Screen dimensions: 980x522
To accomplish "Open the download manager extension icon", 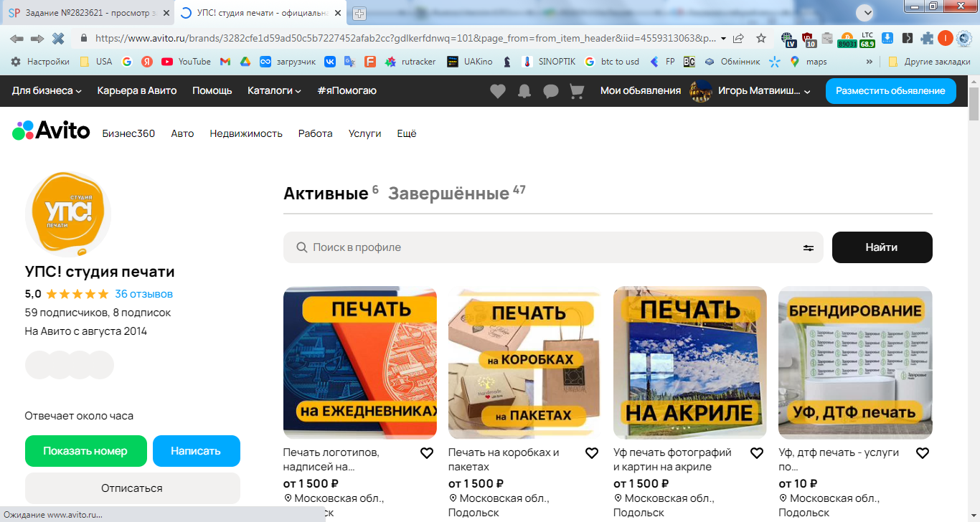I will pyautogui.click(x=887, y=38).
